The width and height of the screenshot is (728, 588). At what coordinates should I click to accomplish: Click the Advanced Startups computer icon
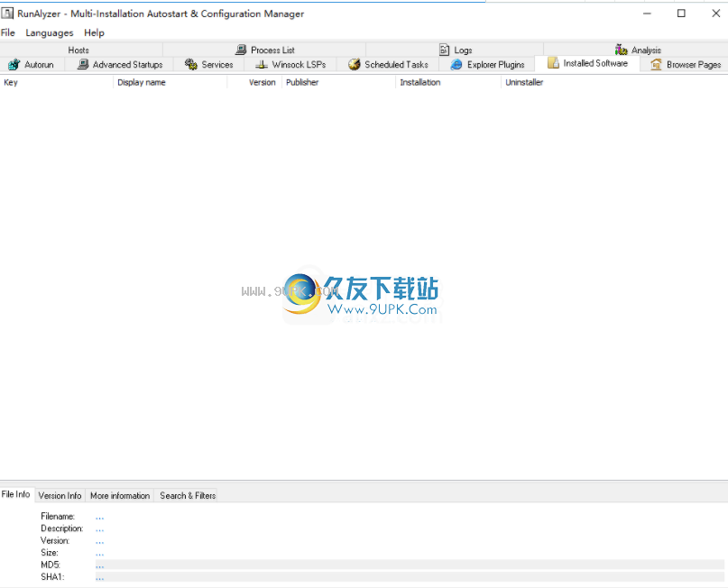(83, 64)
